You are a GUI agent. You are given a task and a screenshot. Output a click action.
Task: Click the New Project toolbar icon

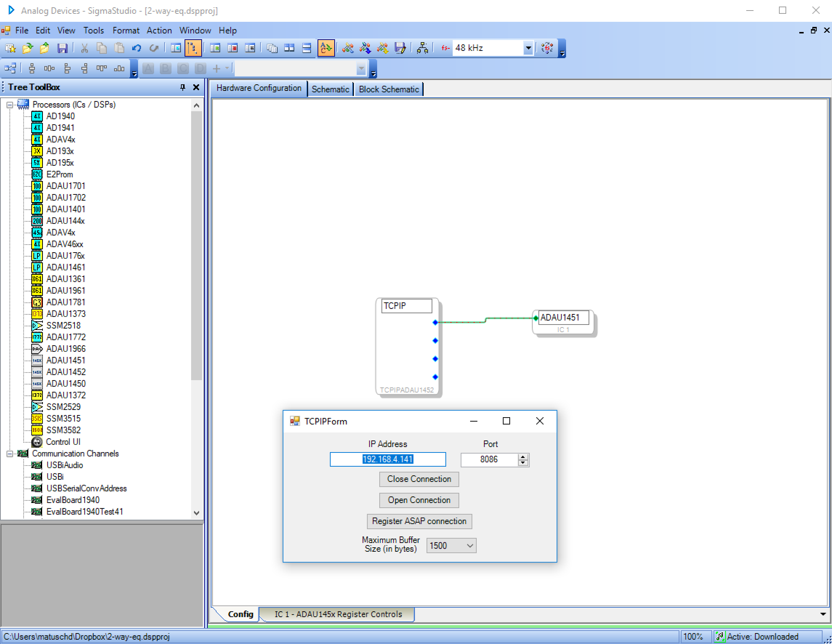click(x=10, y=48)
